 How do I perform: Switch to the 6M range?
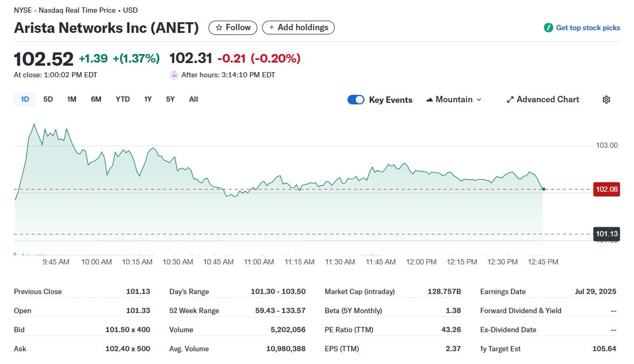[96, 100]
